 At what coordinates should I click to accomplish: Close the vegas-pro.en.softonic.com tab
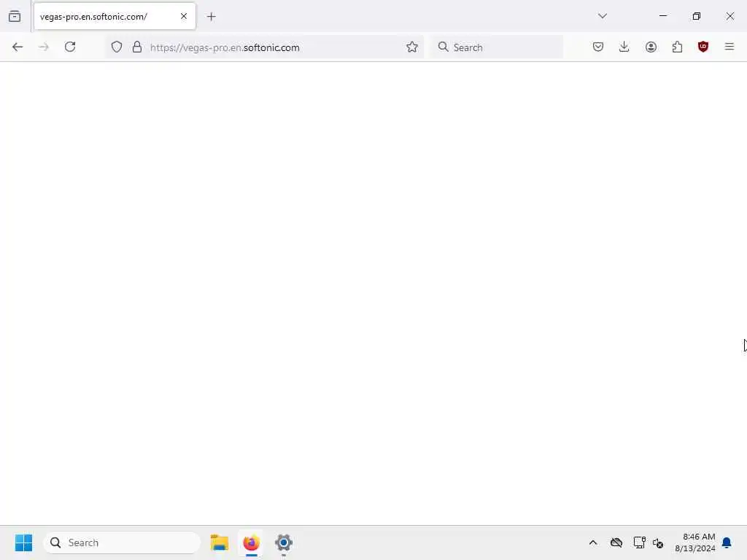183,16
